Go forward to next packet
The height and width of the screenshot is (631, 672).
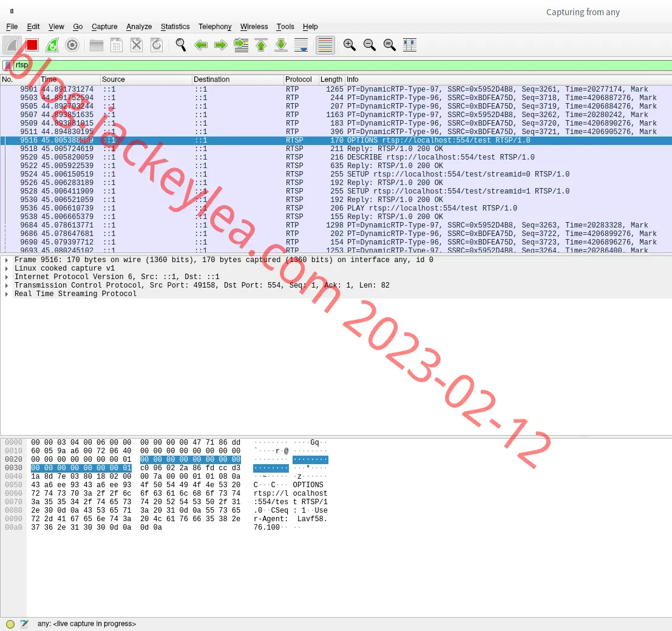point(221,45)
